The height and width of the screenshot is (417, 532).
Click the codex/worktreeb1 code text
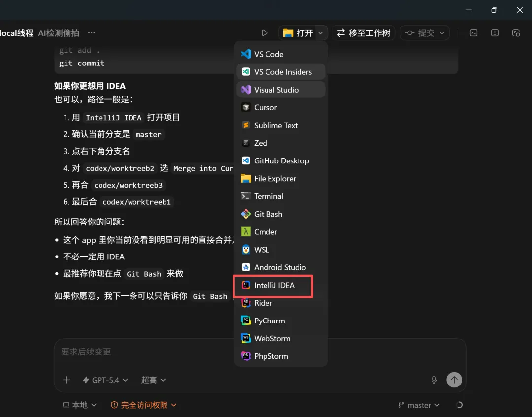click(136, 202)
